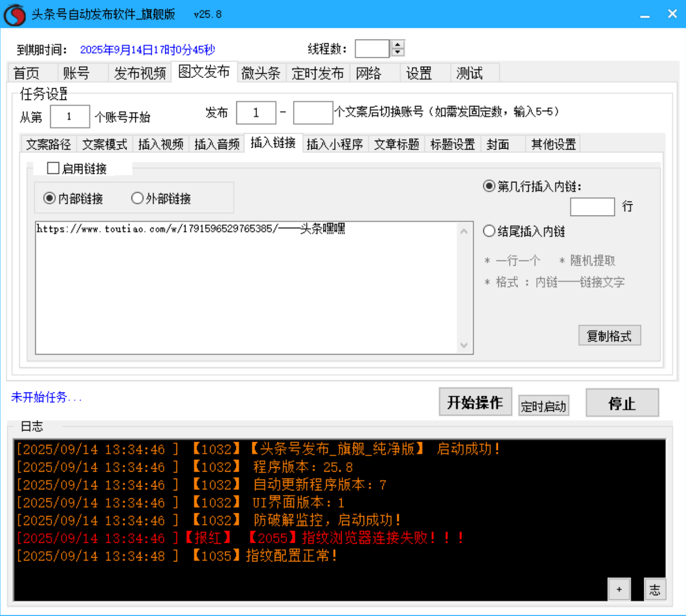Click the '志' log icon at bottom right
The width and height of the screenshot is (686, 616).
[655, 589]
